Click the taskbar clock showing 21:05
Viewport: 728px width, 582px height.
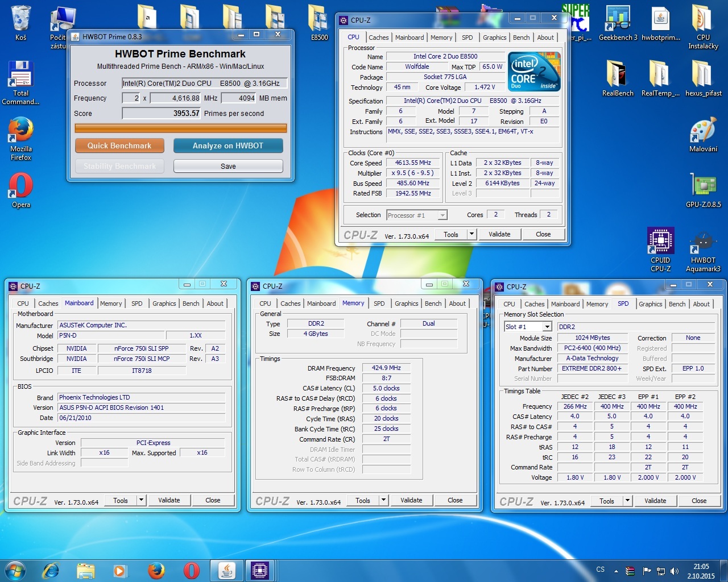[701, 571]
